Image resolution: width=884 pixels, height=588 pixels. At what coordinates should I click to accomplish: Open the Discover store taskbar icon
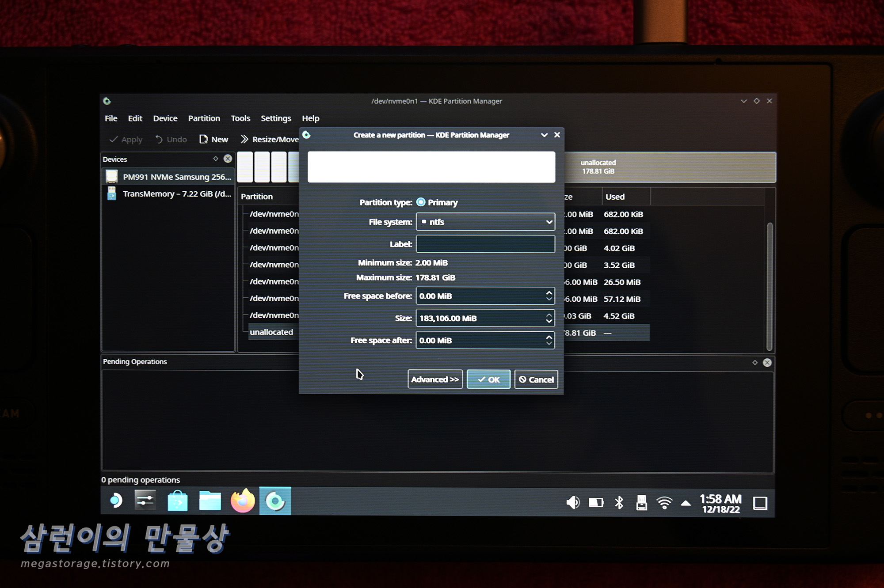[x=178, y=501]
